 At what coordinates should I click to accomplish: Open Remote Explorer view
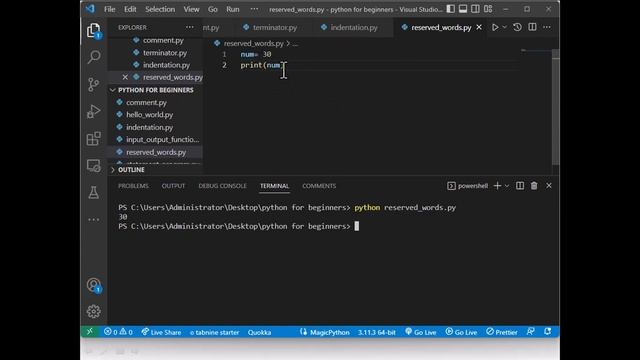coord(93,166)
